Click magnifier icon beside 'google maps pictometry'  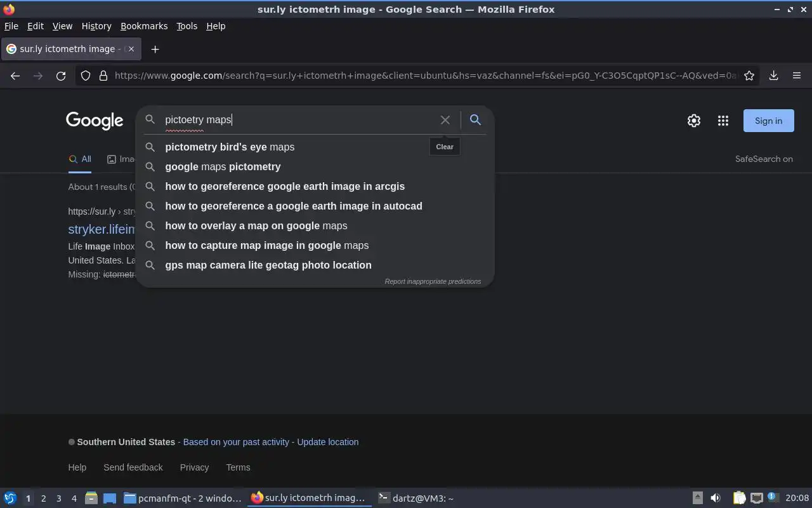[150, 167]
